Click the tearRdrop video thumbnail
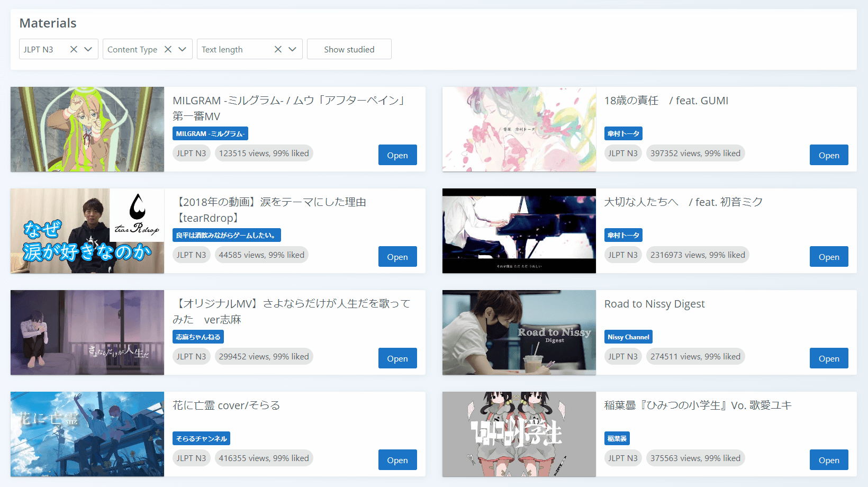This screenshot has height=487, width=868. pos(87,231)
